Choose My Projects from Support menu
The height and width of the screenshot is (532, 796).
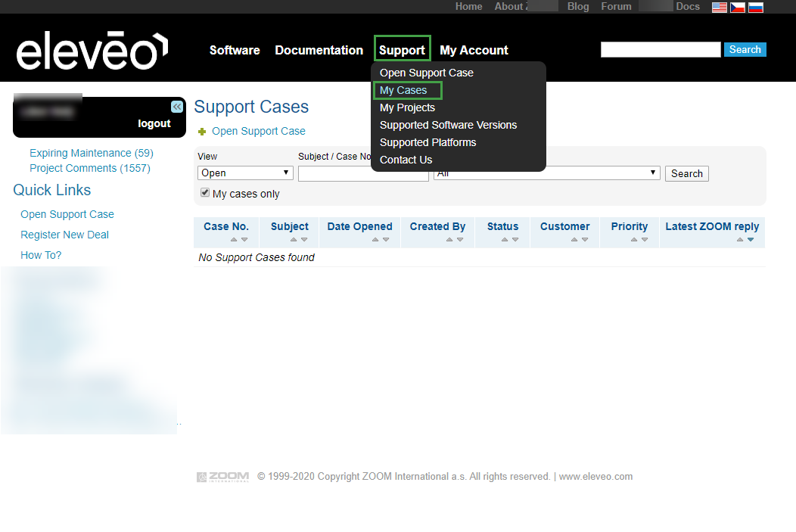click(407, 107)
